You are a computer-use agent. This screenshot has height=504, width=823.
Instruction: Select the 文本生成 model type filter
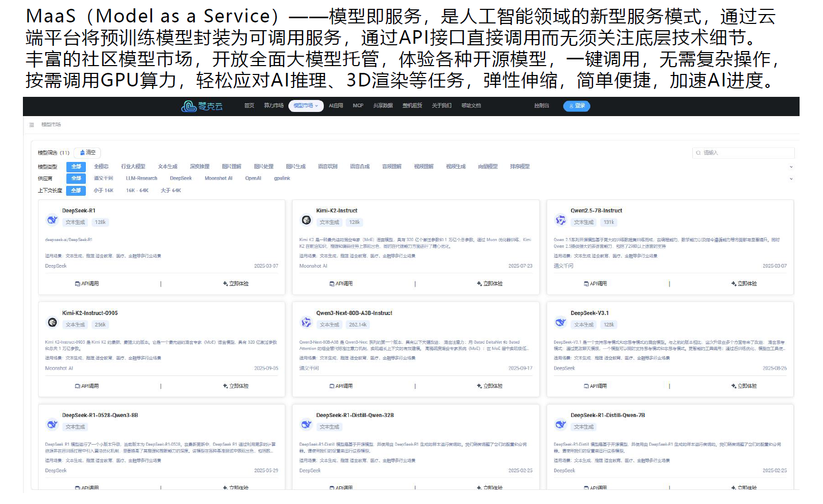pos(168,167)
